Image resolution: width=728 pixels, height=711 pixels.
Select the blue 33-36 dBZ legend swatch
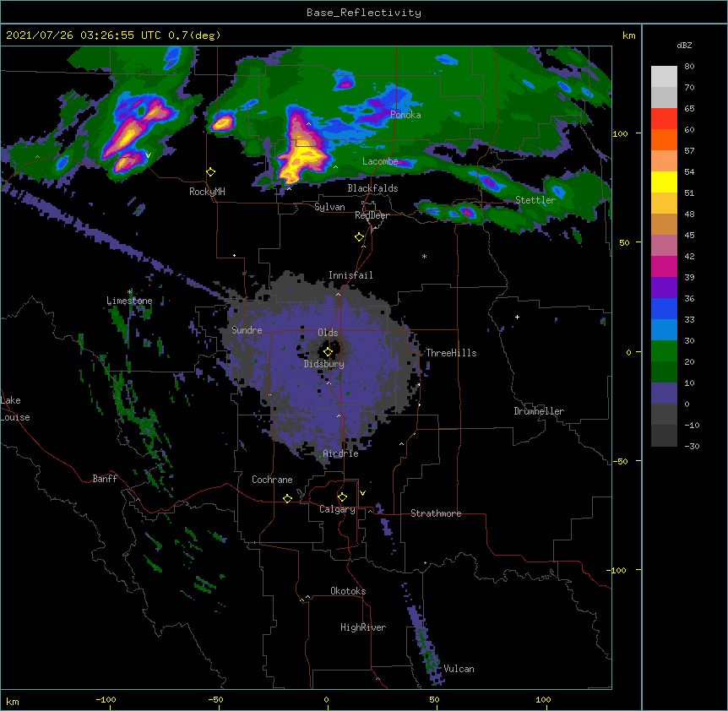664,308
